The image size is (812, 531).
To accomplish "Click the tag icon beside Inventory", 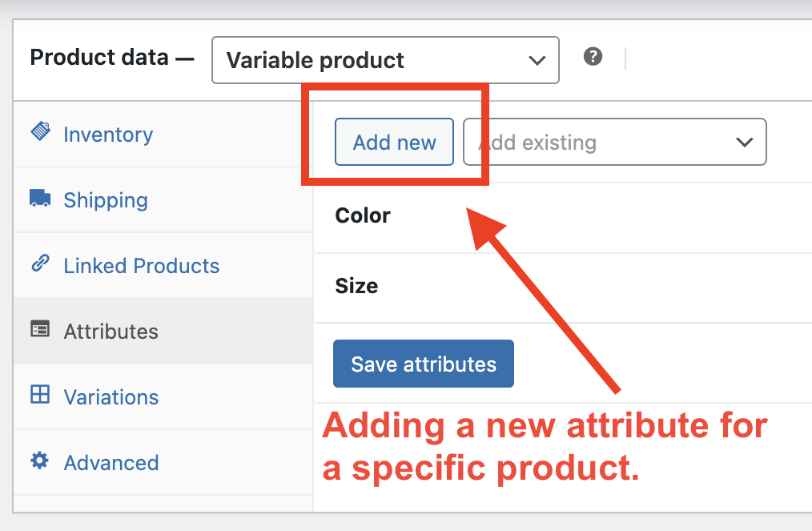I will (x=40, y=131).
